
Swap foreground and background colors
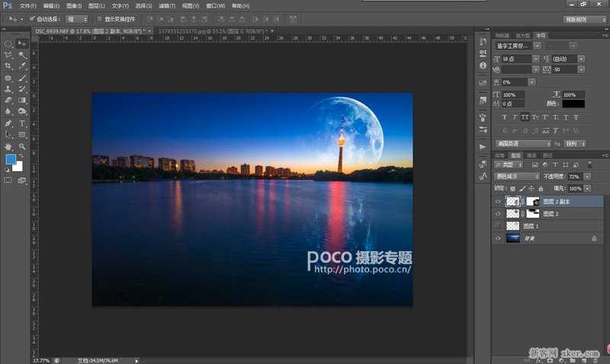coord(21,155)
